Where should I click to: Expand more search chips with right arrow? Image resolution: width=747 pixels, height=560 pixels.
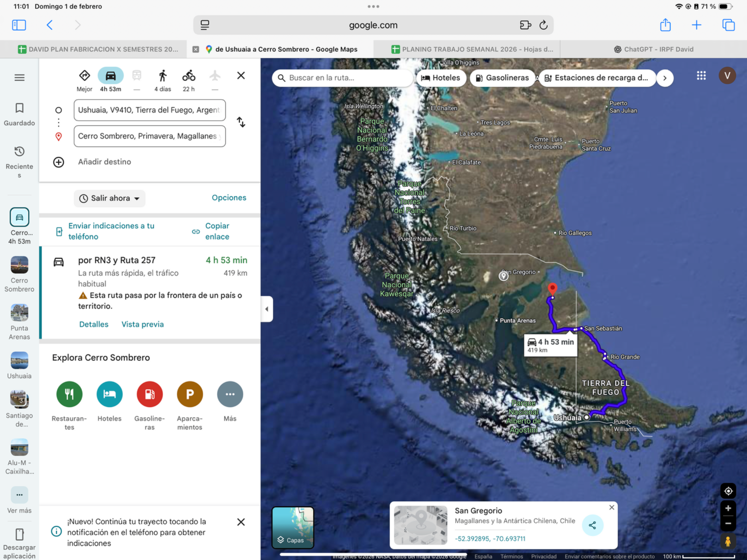pos(665,78)
